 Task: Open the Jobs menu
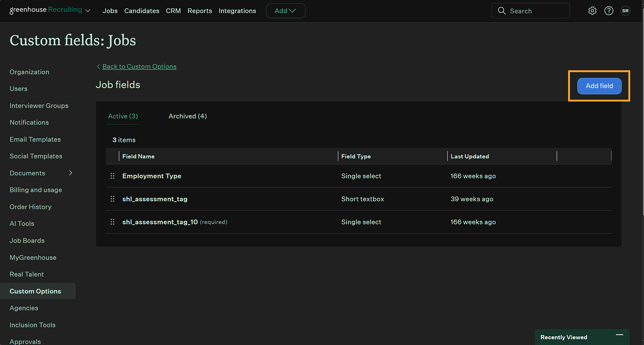click(110, 11)
